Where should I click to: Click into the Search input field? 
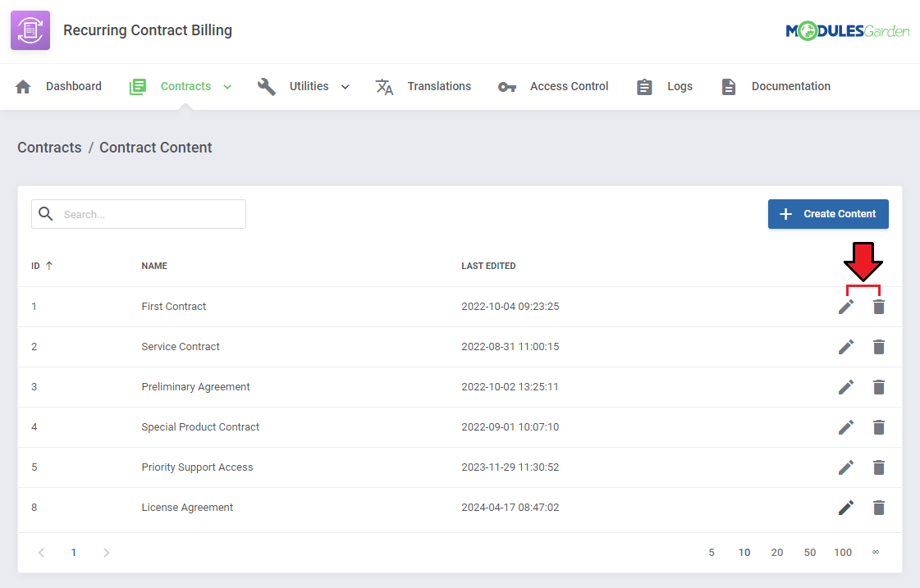139,214
